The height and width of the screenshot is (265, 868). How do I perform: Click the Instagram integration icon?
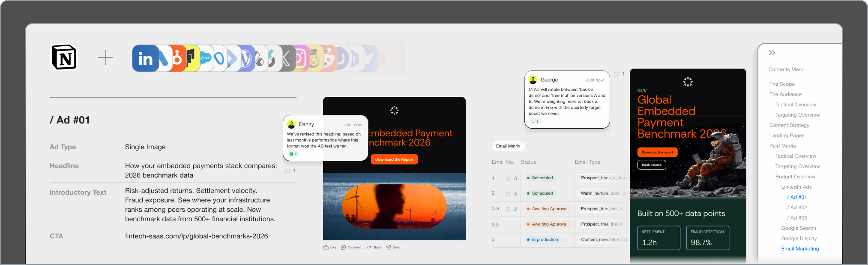(x=301, y=58)
